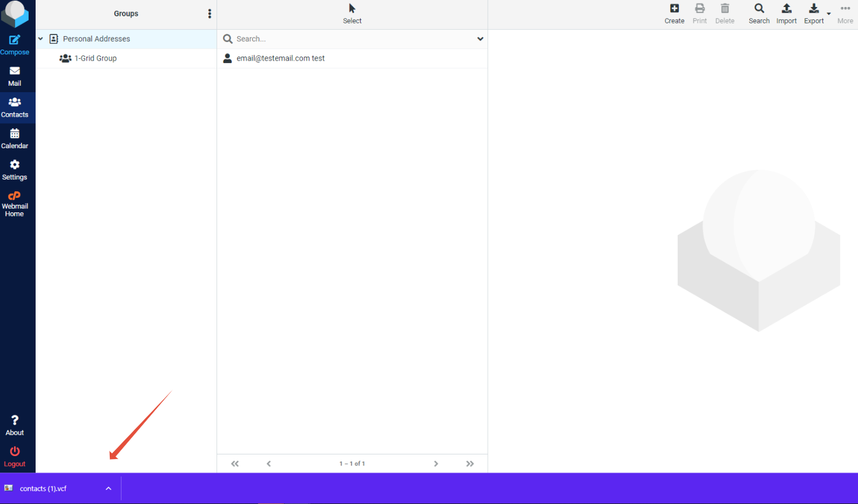Select Personal Addresses address book
Viewport: 858px width, 504px height.
click(126, 39)
